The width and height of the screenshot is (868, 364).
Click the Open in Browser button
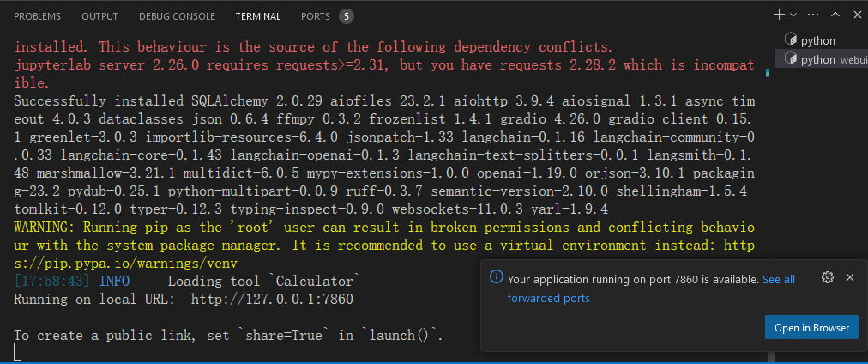(x=811, y=327)
